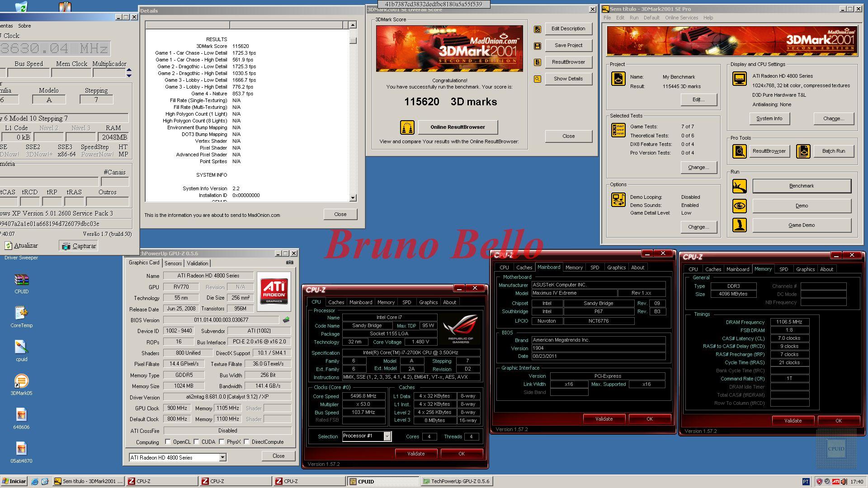Viewport: 868px width, 488px height.
Task: Click the Batch Run icon
Action: pyautogui.click(x=803, y=151)
